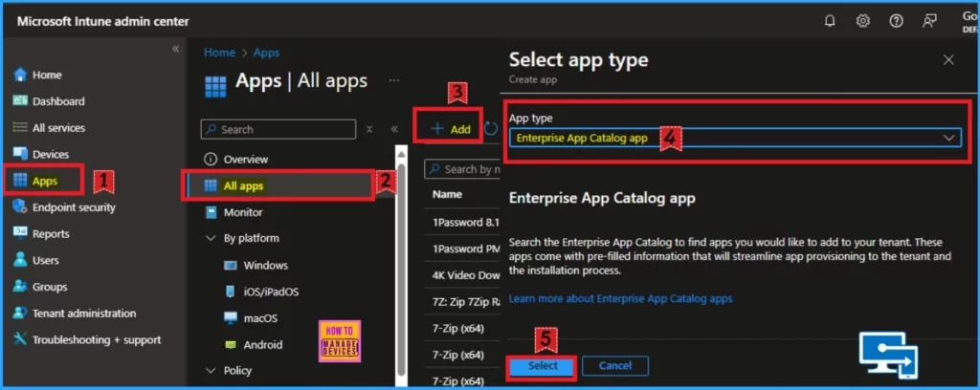Open the help question mark icon
Viewport: 980px width, 390px height.
click(896, 21)
